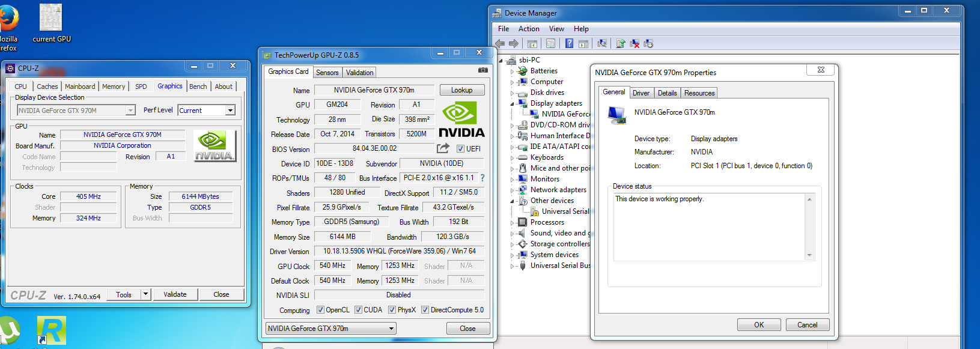Open the Bench tab in CPU-Z
Screen dimensions: 980x349
pos(198,86)
